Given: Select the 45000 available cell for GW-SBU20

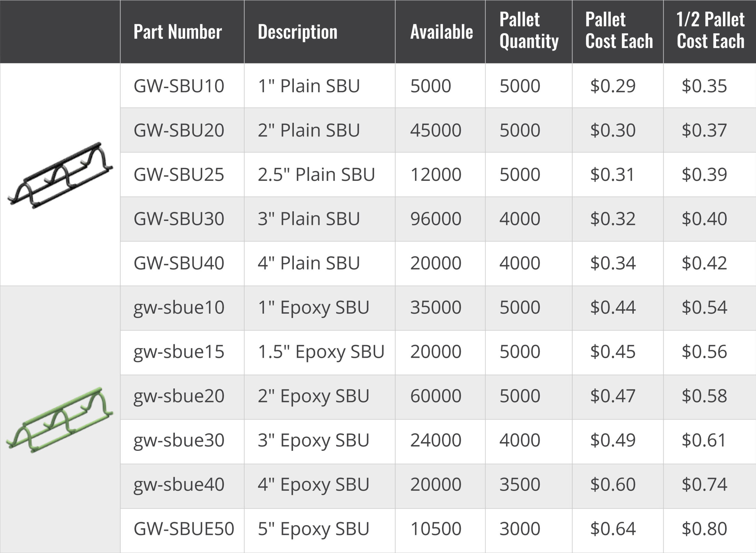Looking at the screenshot, I should [x=436, y=130].
